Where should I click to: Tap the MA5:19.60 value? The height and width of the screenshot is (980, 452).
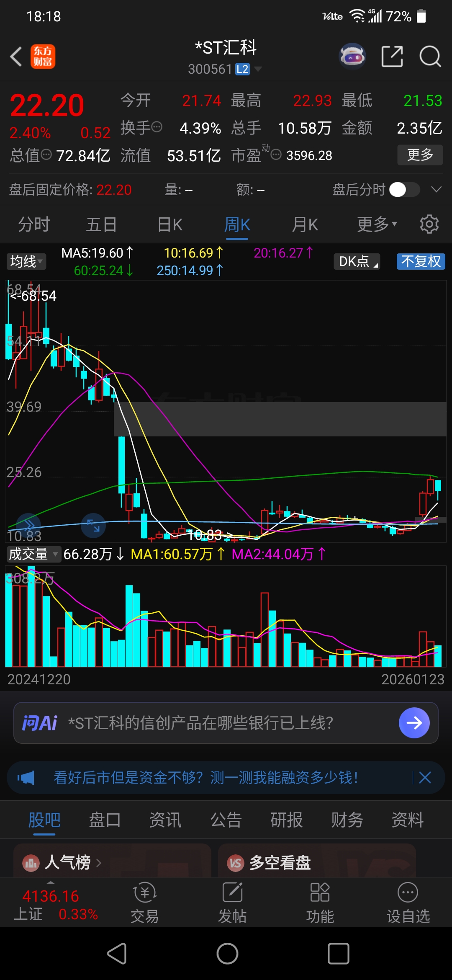tap(97, 253)
